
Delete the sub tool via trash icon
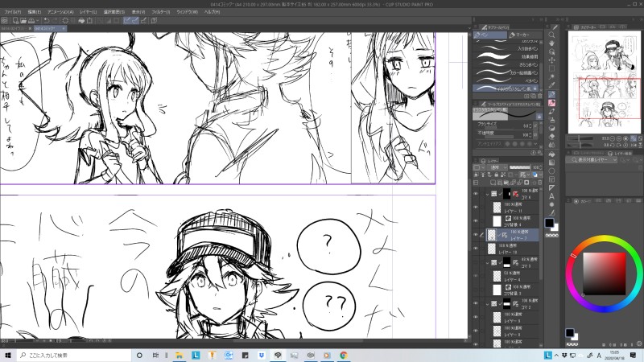539,96
